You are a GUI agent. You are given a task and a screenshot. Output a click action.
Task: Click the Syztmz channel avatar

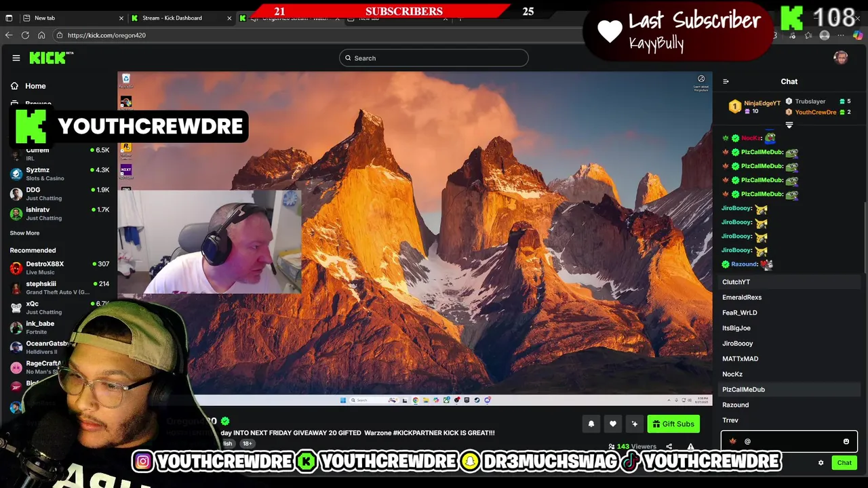(x=16, y=174)
